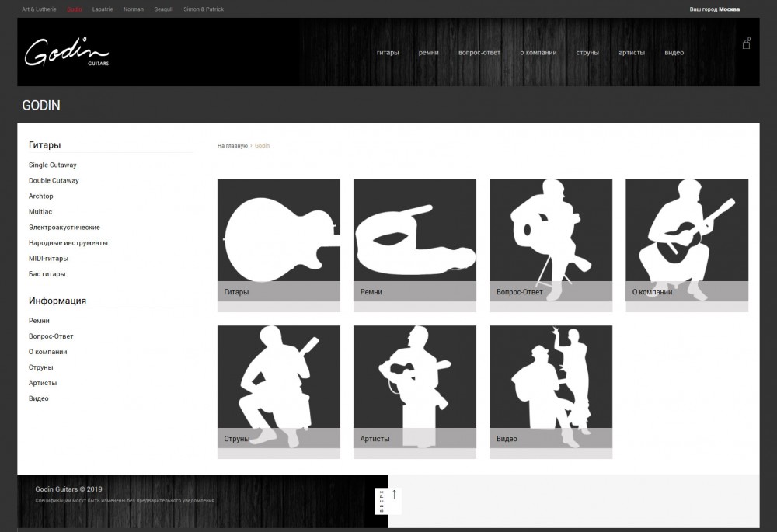Screen dimensions: 777x532
Task: Open Ремни in sidebar information list
Action: pyautogui.click(x=39, y=321)
